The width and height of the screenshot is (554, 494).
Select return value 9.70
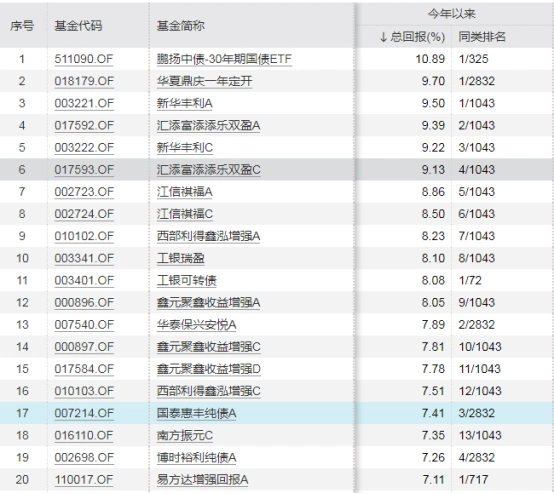(433, 81)
